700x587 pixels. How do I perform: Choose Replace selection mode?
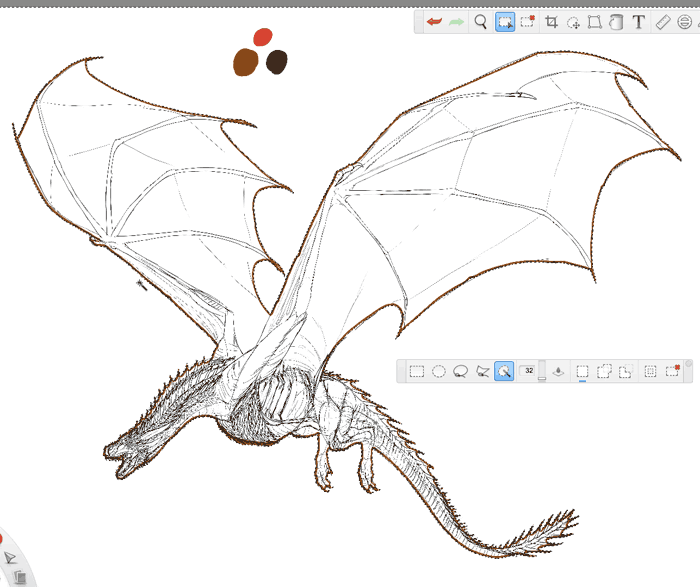(582, 371)
